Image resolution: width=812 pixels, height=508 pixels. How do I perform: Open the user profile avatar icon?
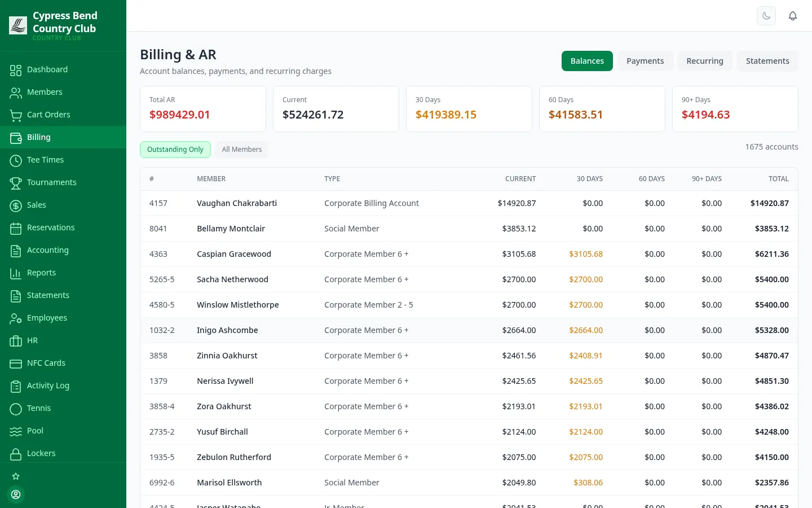point(16,494)
